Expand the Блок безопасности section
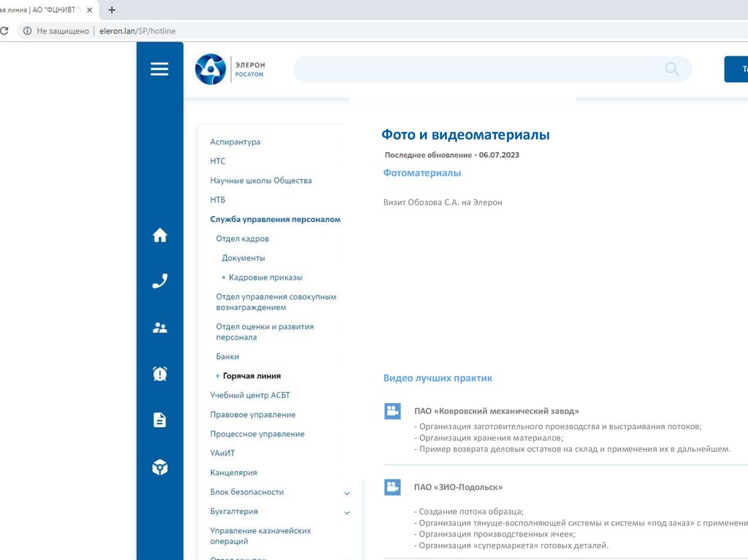The image size is (748, 560). (346, 492)
